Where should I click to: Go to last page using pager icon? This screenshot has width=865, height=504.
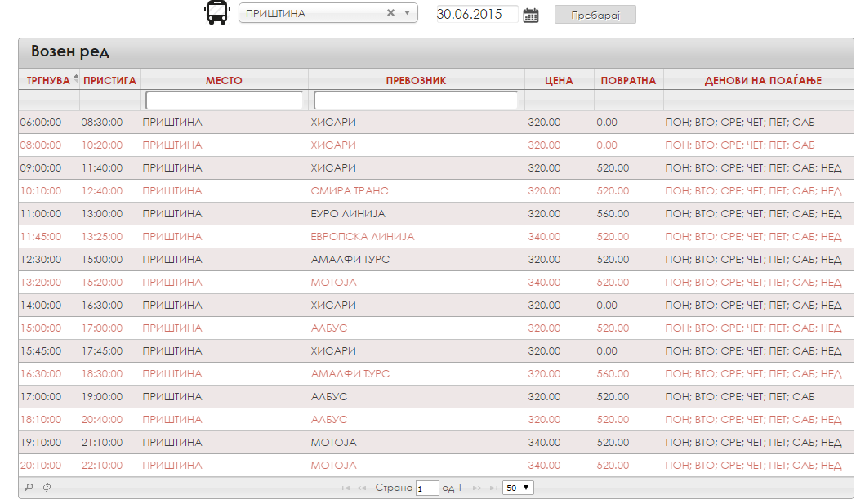[x=493, y=488]
